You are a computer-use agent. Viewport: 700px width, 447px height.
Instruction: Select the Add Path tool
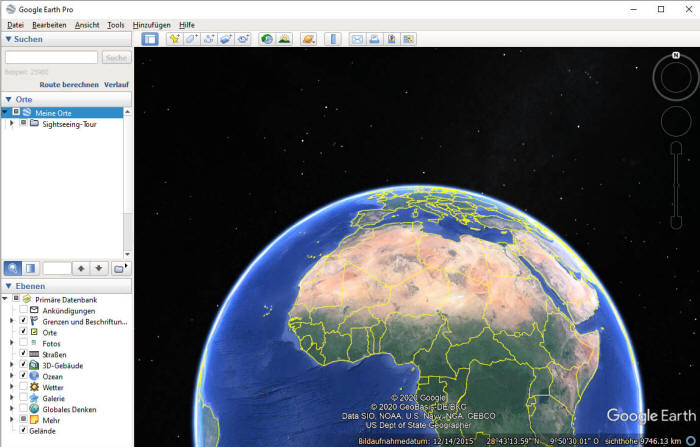208,39
